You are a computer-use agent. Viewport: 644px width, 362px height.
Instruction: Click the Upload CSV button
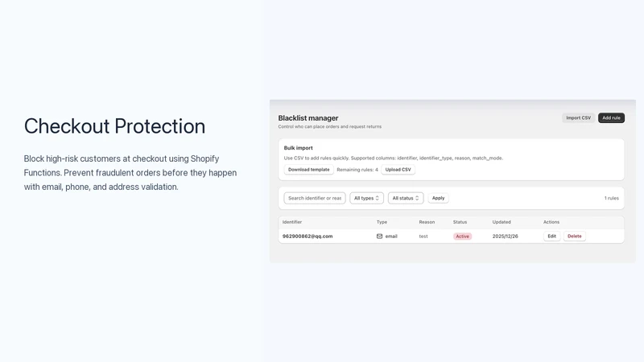pos(398,170)
